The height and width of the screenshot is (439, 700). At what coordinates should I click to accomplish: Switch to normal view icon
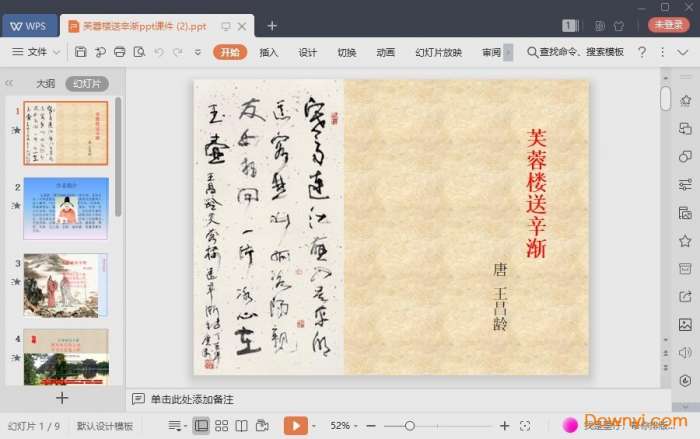(201, 426)
